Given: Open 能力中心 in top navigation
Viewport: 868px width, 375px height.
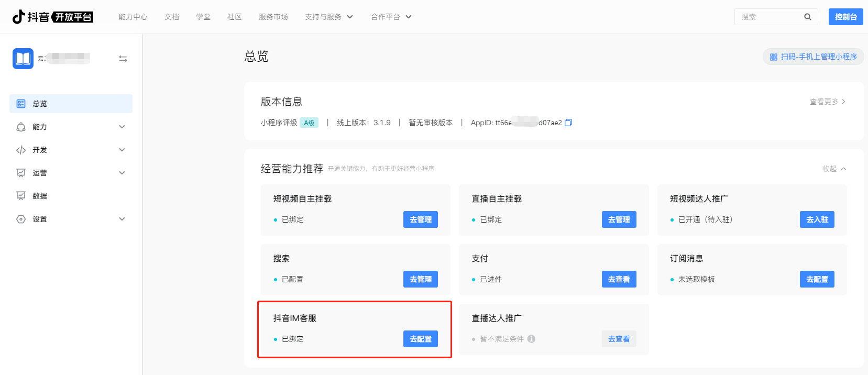Looking at the screenshot, I should (x=133, y=17).
